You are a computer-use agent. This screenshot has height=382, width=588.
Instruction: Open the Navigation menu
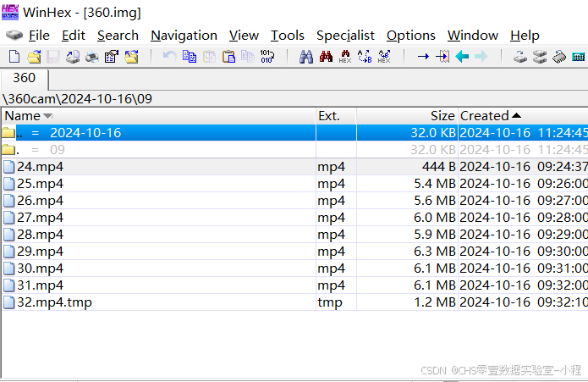pyautogui.click(x=184, y=36)
